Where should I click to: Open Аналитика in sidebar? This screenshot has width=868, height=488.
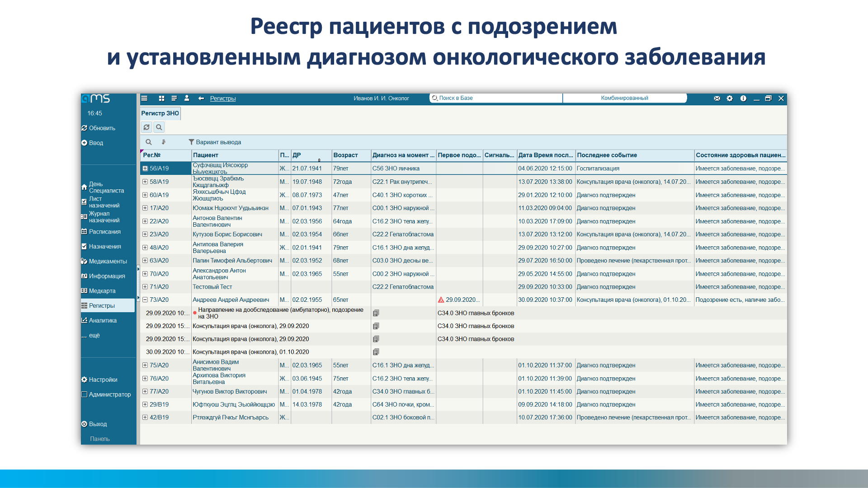[99, 320]
